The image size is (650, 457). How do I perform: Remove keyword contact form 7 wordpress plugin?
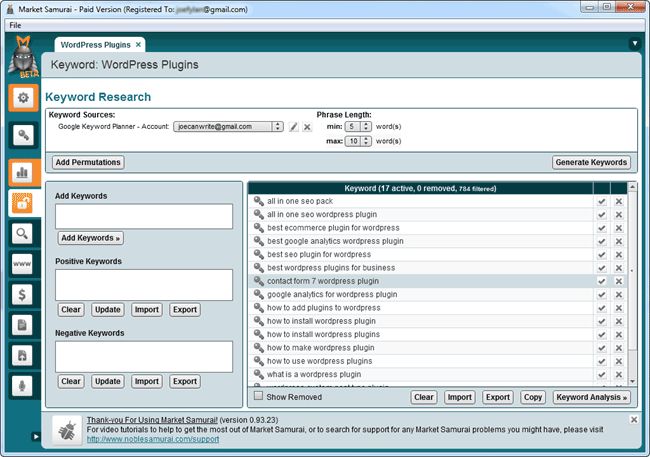click(x=618, y=281)
